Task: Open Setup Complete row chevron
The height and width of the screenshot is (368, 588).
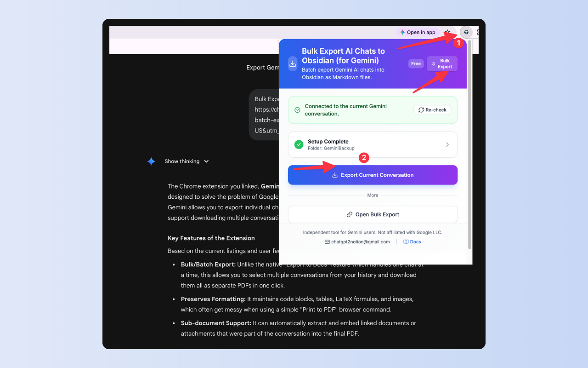Action: (x=447, y=144)
